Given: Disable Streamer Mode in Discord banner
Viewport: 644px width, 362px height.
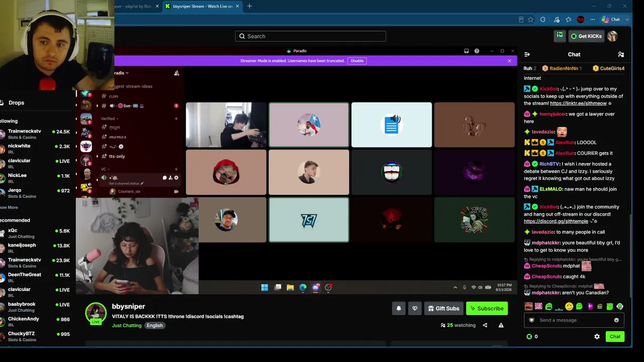Looking at the screenshot, I should click(x=357, y=61).
